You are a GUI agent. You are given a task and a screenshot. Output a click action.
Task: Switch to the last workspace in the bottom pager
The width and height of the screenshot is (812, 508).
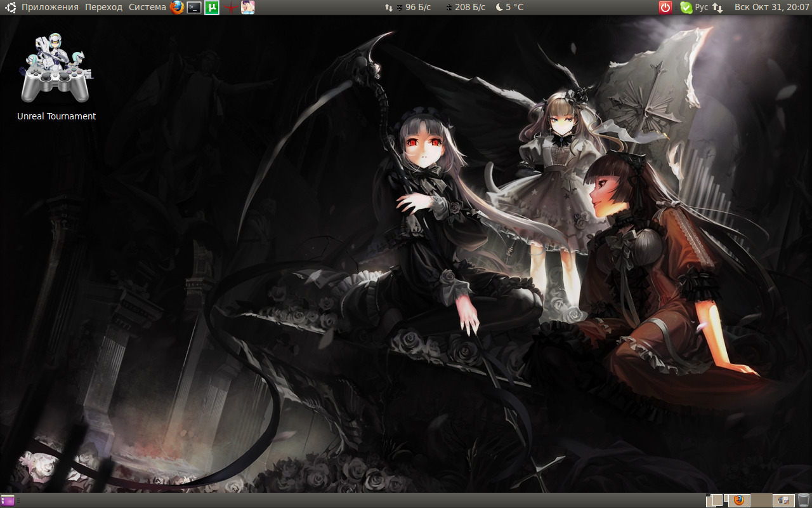(x=783, y=500)
